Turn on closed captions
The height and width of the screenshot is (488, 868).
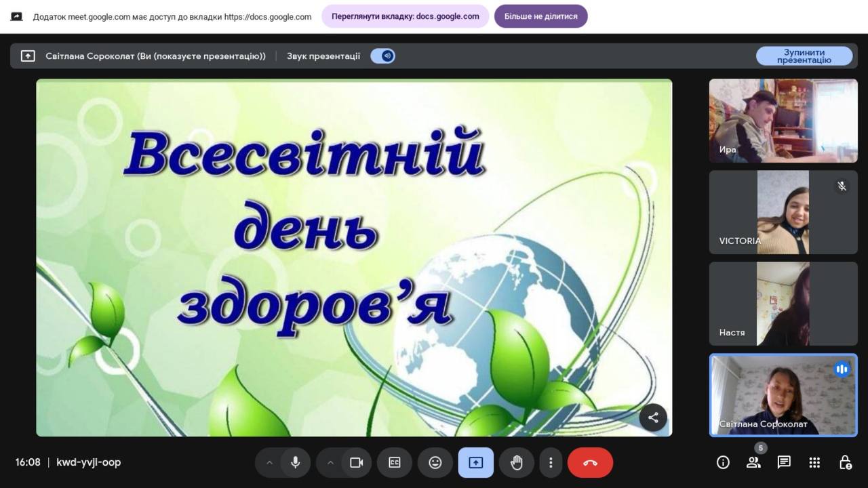tap(395, 462)
